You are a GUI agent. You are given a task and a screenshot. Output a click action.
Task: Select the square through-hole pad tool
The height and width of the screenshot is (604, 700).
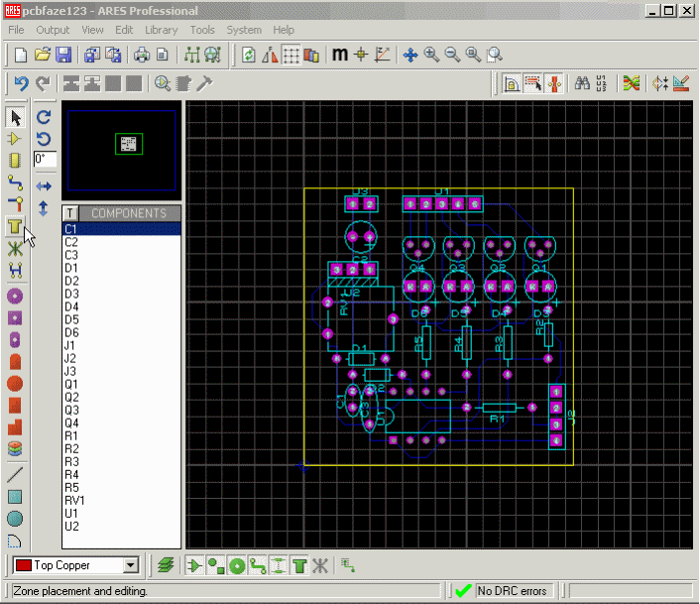15,318
